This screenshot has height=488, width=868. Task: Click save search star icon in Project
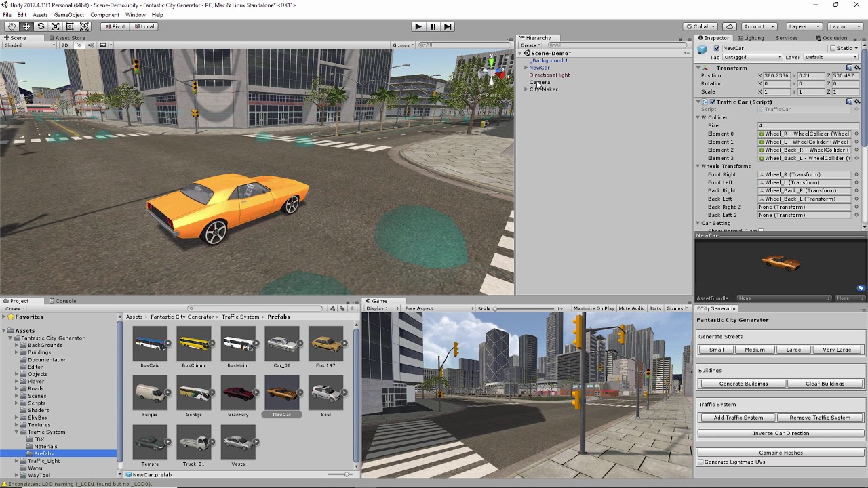point(351,308)
